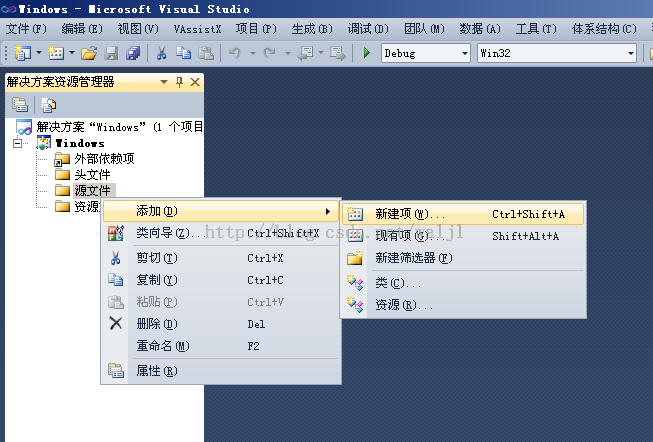Choose 删除(D) in the context menu
The height and width of the screenshot is (442, 653).
pos(221,324)
